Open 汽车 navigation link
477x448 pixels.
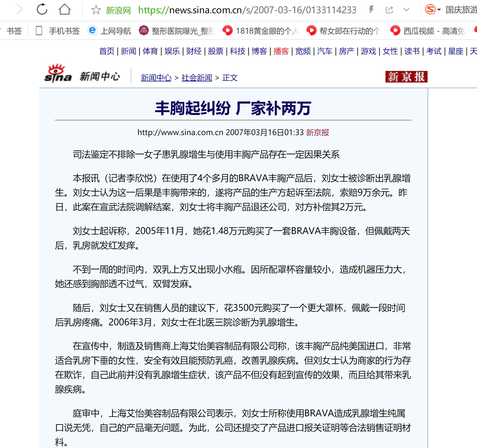pyautogui.click(x=325, y=51)
